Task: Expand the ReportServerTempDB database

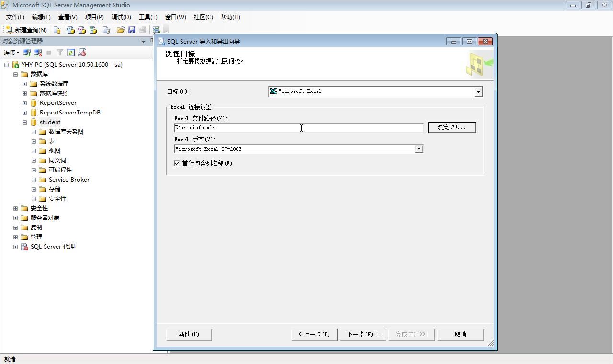Action: point(24,113)
